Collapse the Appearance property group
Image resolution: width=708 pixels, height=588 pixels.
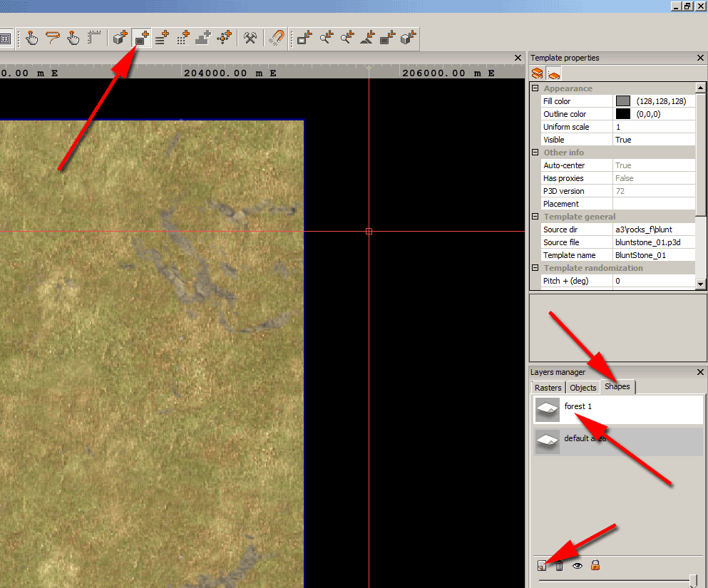click(535, 88)
